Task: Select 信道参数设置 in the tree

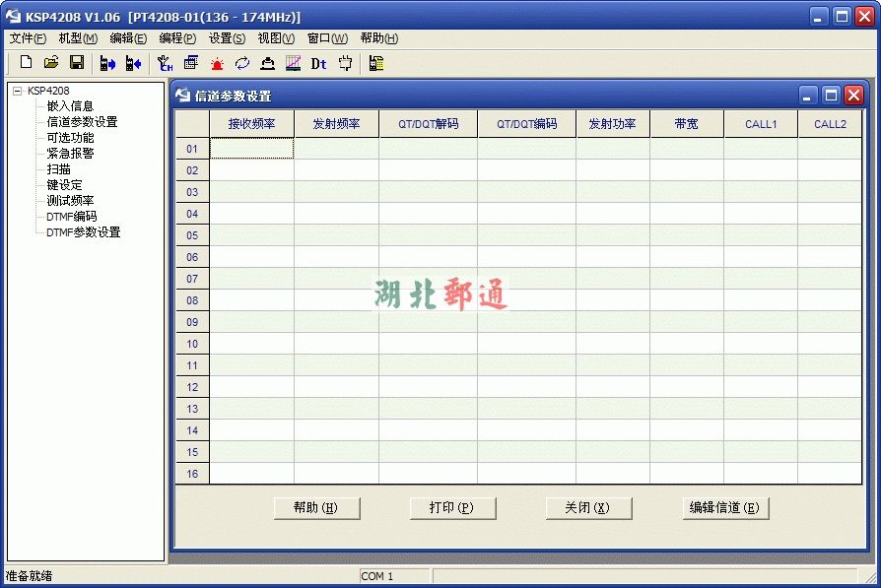Action: click(82, 122)
